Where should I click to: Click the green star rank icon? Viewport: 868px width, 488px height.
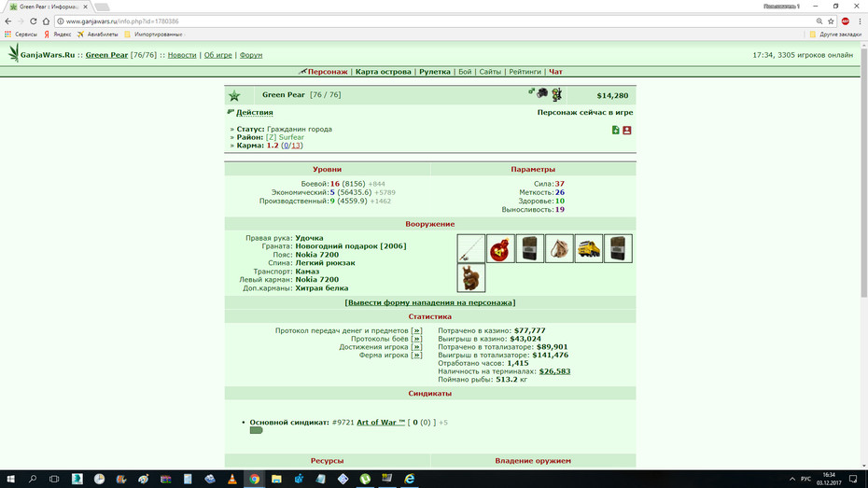point(234,96)
